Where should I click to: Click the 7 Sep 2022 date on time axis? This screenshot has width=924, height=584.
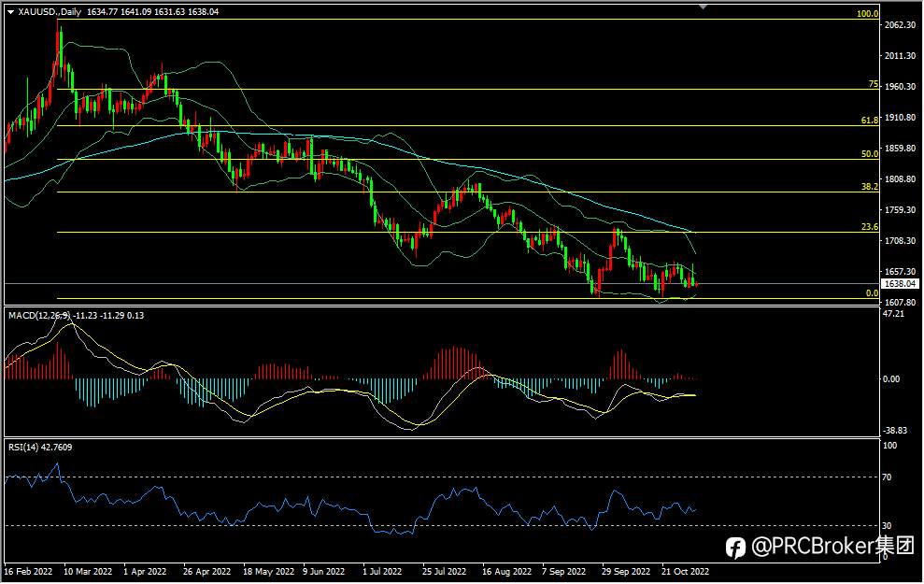pyautogui.click(x=564, y=572)
